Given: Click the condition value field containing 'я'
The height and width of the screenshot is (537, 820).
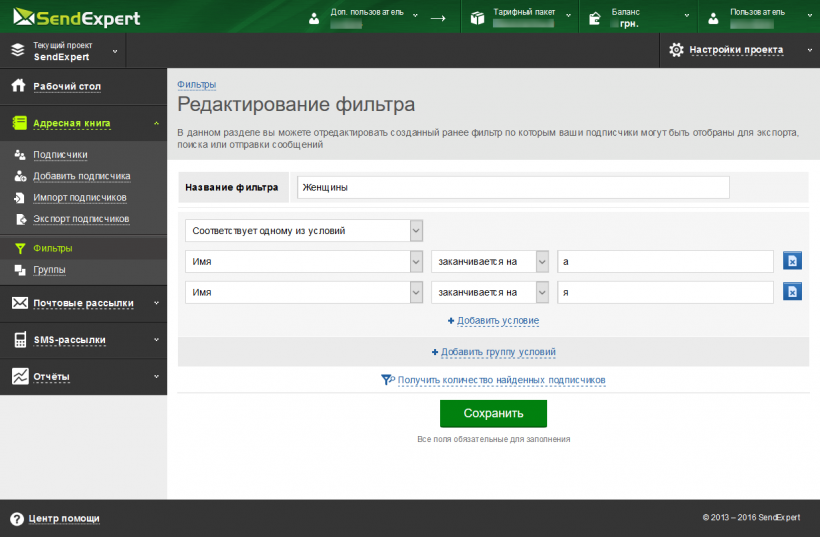Looking at the screenshot, I should 665,292.
